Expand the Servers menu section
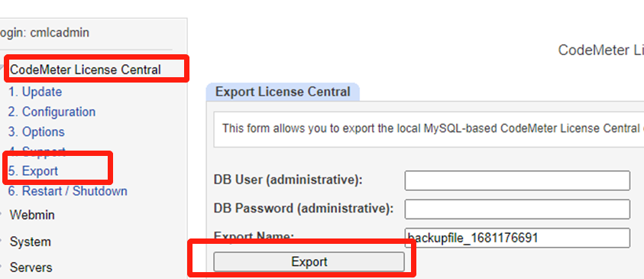Screen dimensions: 644x279 31,268
